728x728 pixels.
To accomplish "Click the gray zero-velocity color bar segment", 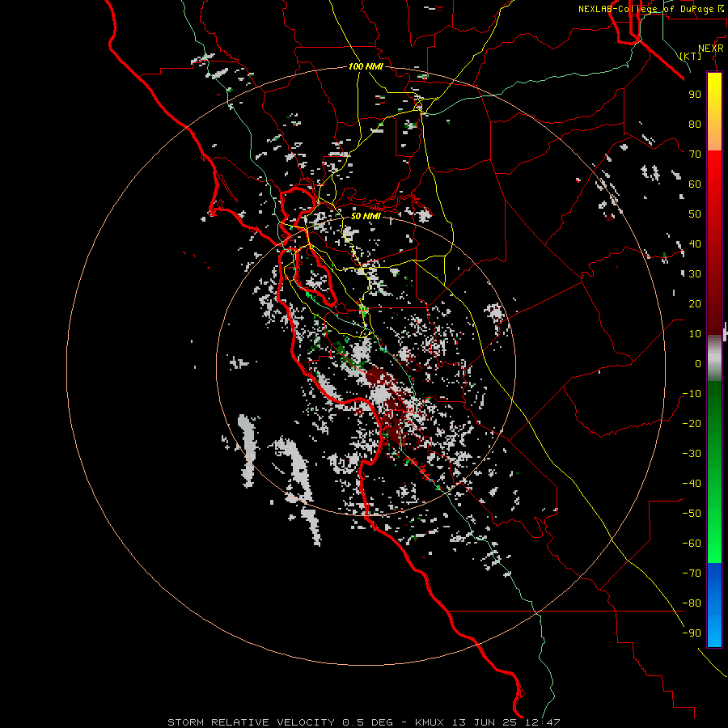I will point(714,358).
